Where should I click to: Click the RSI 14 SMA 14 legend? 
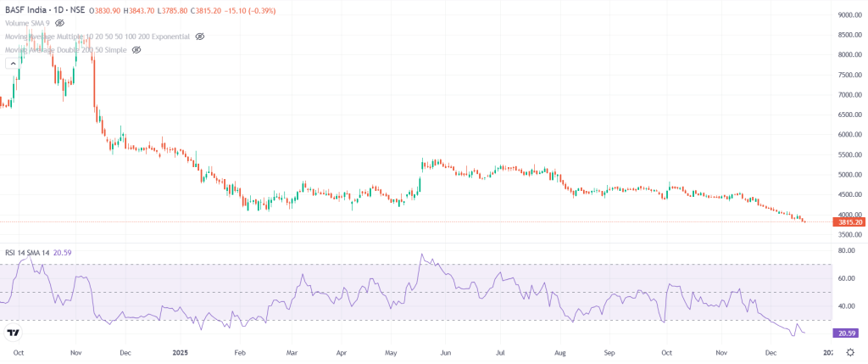click(x=25, y=252)
